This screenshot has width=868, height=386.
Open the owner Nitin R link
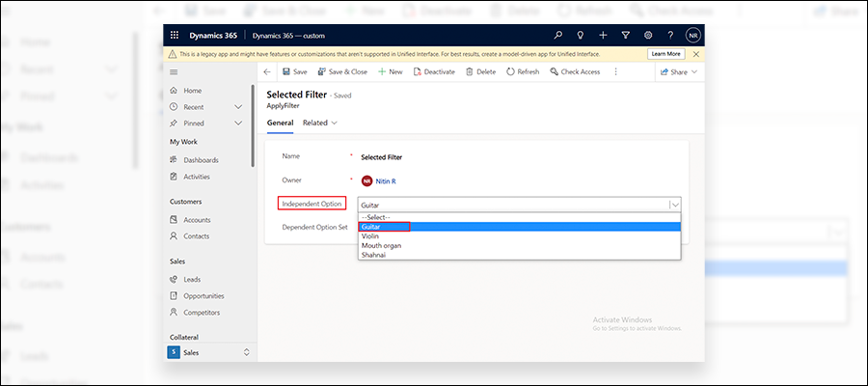[x=386, y=181]
